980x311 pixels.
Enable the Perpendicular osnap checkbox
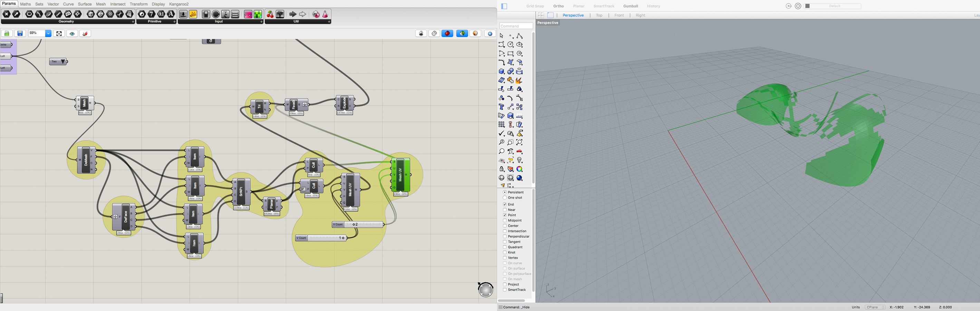505,236
